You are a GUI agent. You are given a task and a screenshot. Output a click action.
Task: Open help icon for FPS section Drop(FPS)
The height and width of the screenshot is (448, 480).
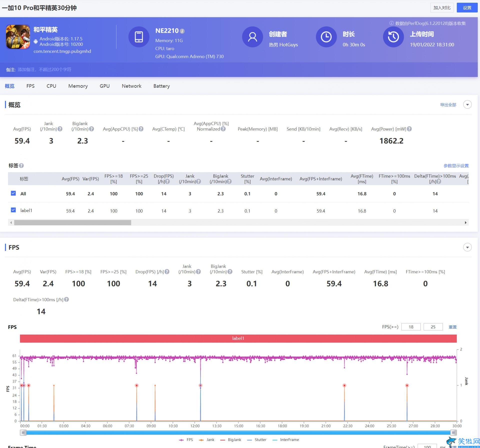point(167,272)
